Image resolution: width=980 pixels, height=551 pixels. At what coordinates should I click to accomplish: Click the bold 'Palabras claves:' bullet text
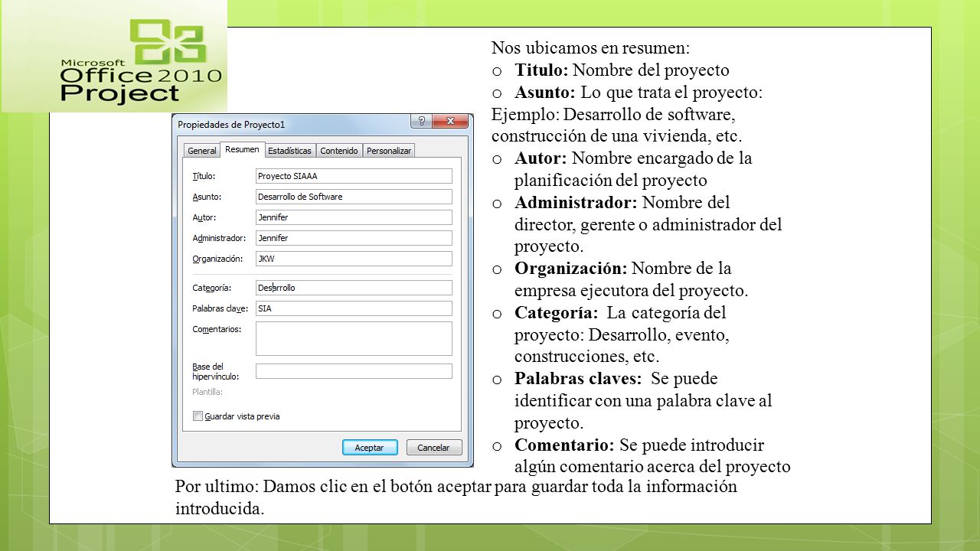578,379
